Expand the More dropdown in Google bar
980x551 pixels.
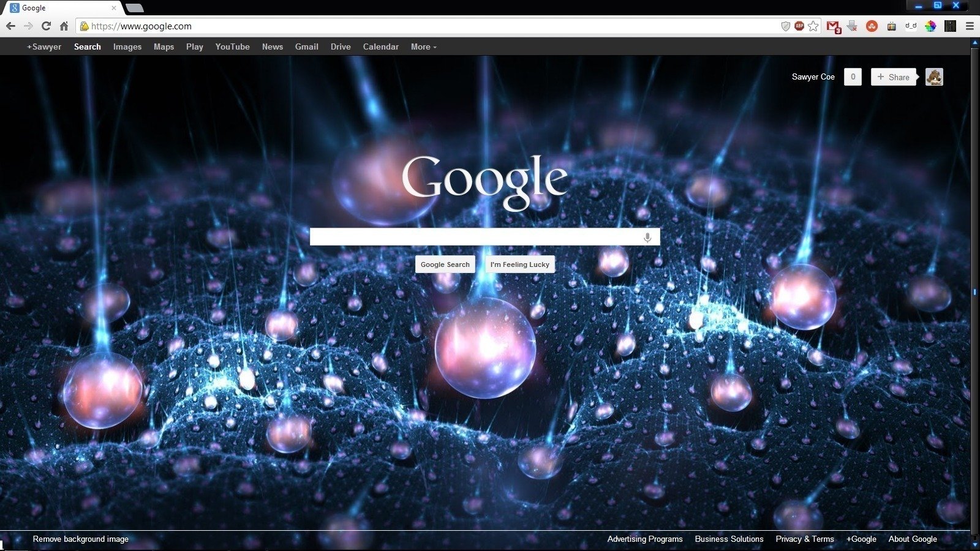pyautogui.click(x=423, y=47)
